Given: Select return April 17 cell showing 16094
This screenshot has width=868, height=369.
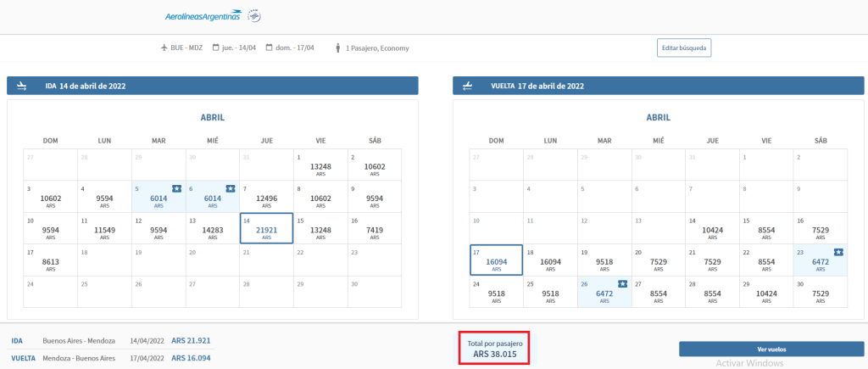Looking at the screenshot, I should tap(497, 260).
